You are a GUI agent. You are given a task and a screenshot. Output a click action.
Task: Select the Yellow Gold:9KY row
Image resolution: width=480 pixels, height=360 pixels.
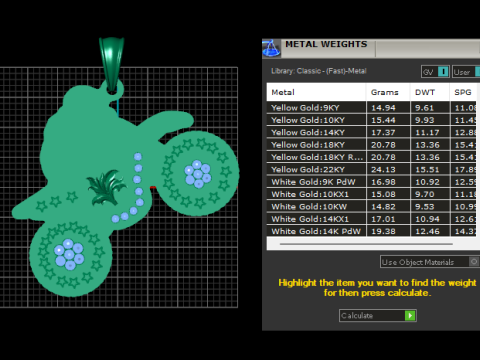click(x=373, y=108)
